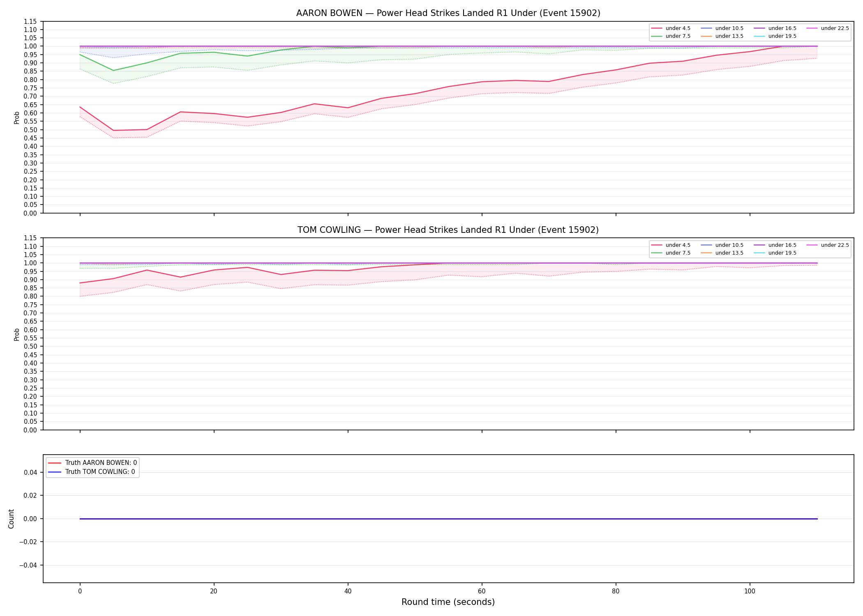Click x-axis tick label '20'
This screenshot has height=616, width=863.
click(214, 591)
